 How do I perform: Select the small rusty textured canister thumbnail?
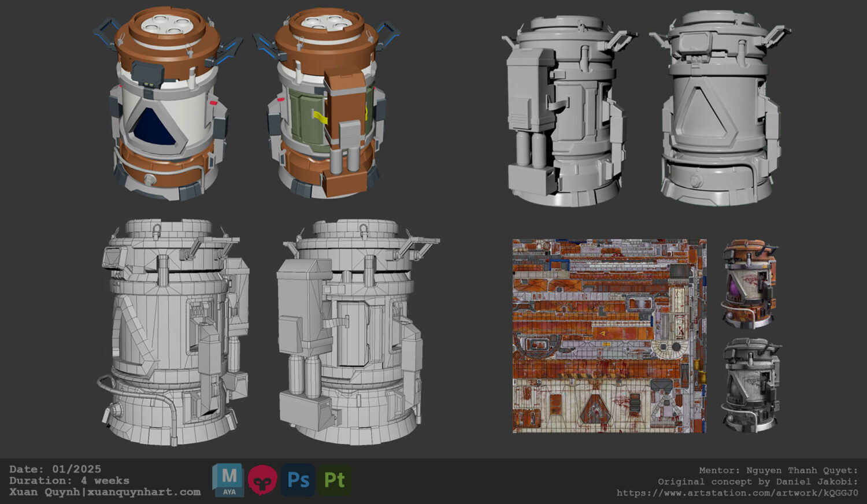[750, 283]
